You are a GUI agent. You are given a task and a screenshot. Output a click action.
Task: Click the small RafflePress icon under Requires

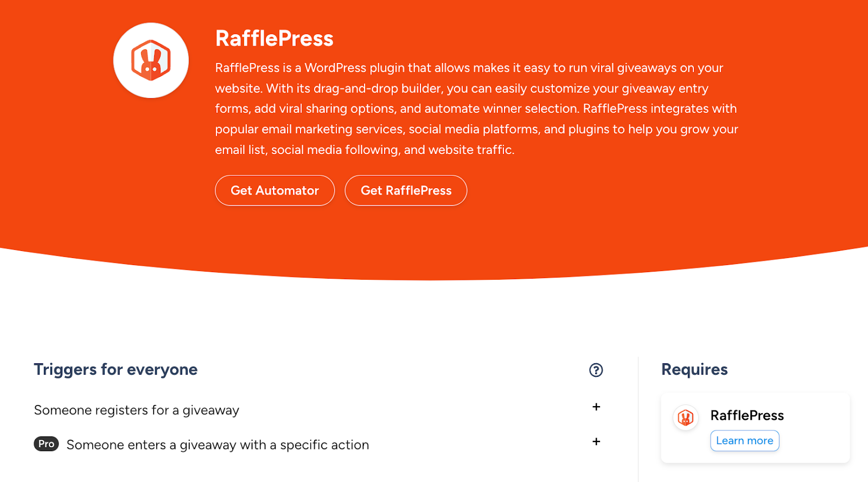pos(685,417)
